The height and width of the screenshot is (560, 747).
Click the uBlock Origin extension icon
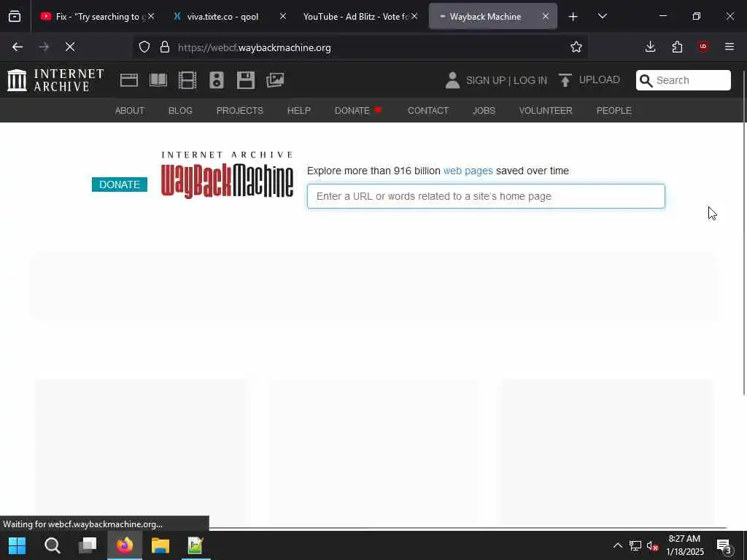703,47
